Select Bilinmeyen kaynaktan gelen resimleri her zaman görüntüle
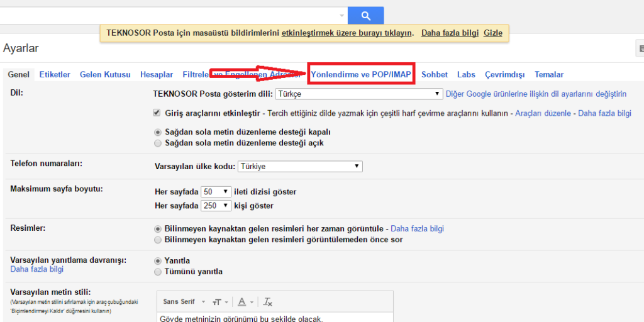644x322 pixels. point(157,228)
